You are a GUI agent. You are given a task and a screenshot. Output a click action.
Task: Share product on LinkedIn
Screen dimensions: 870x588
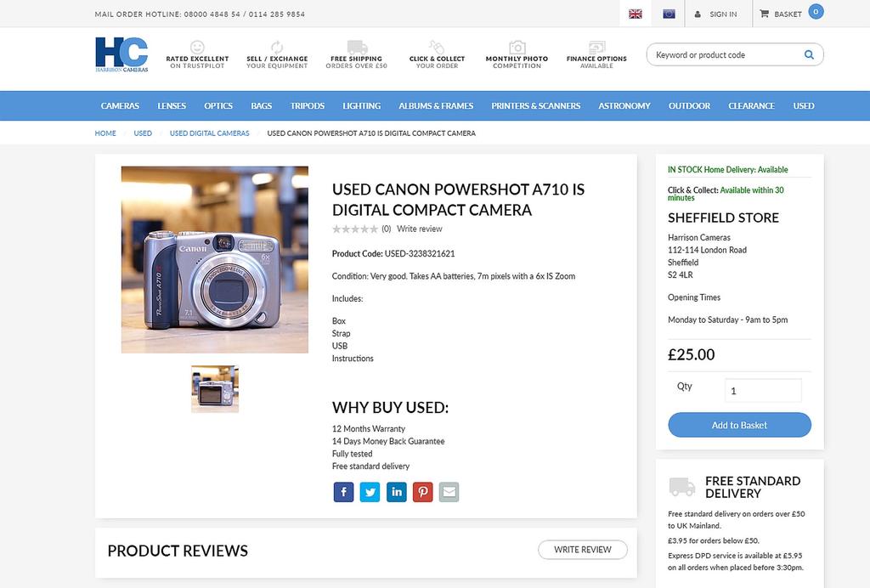pos(397,492)
